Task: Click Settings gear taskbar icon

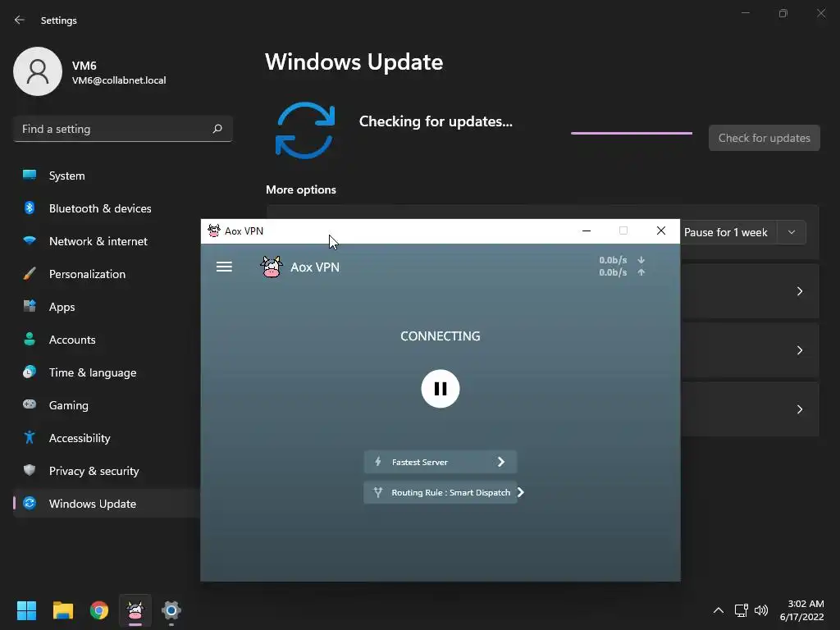Action: [x=171, y=610]
